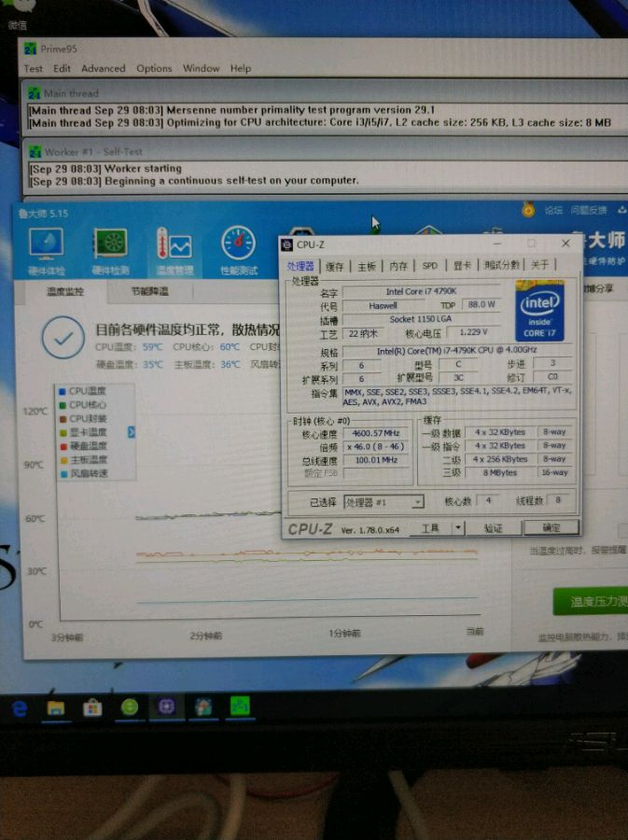Select the 节能降温 tab in Lu Master
Screen dimensions: 628x840
[150, 291]
